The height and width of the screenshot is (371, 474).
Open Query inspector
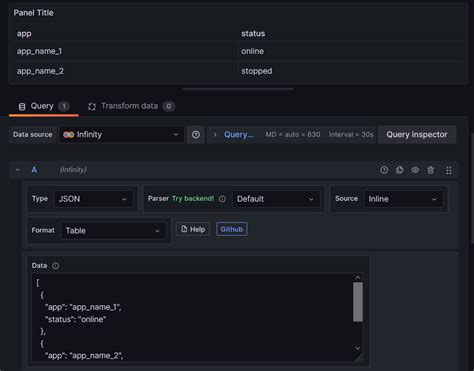coord(417,135)
